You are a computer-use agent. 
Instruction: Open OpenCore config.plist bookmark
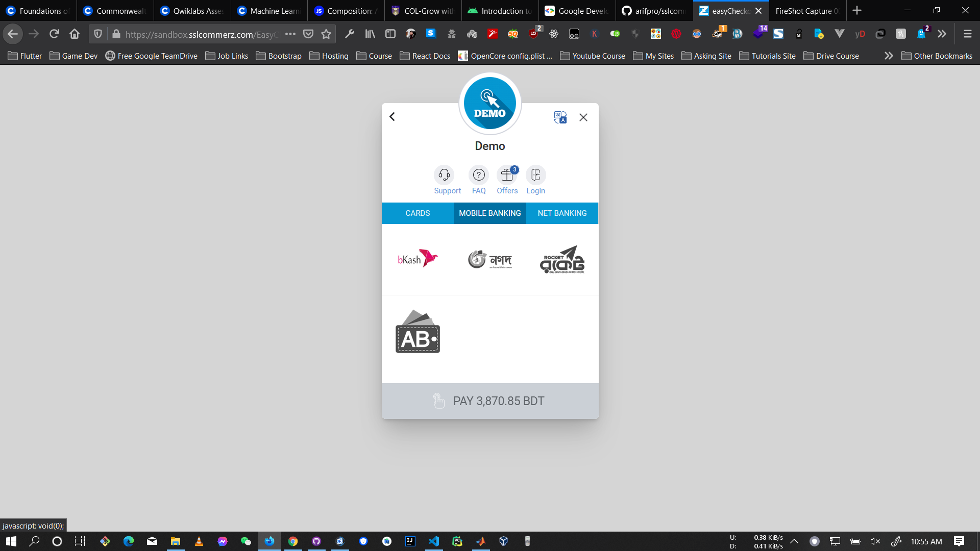(x=505, y=56)
